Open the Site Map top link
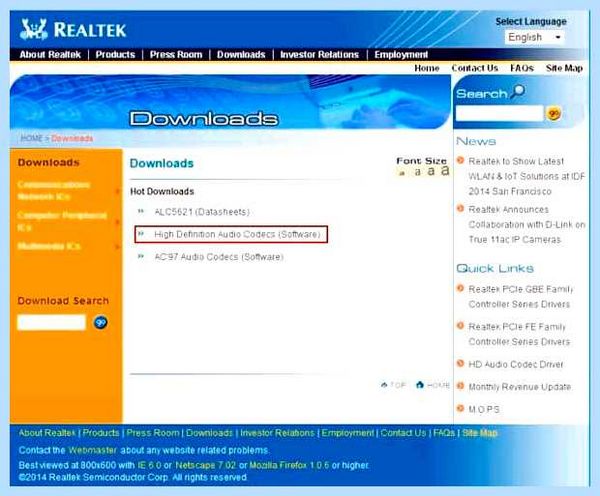 coord(564,68)
